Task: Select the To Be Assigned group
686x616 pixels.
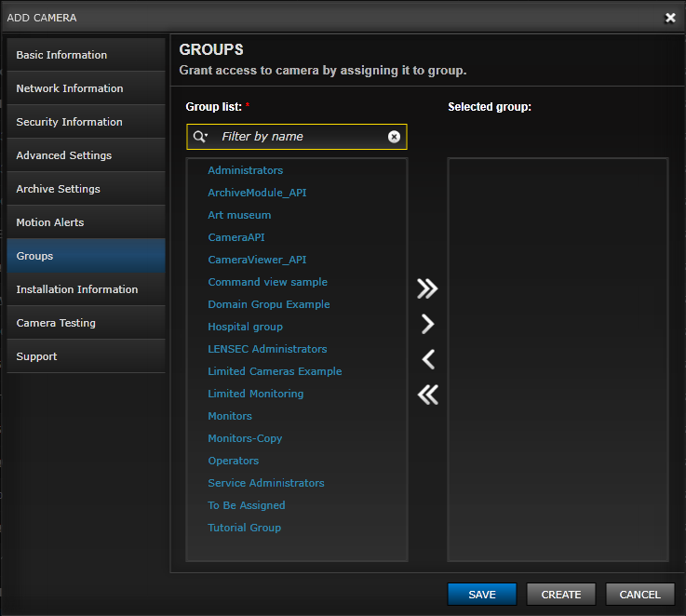Action: [x=247, y=505]
